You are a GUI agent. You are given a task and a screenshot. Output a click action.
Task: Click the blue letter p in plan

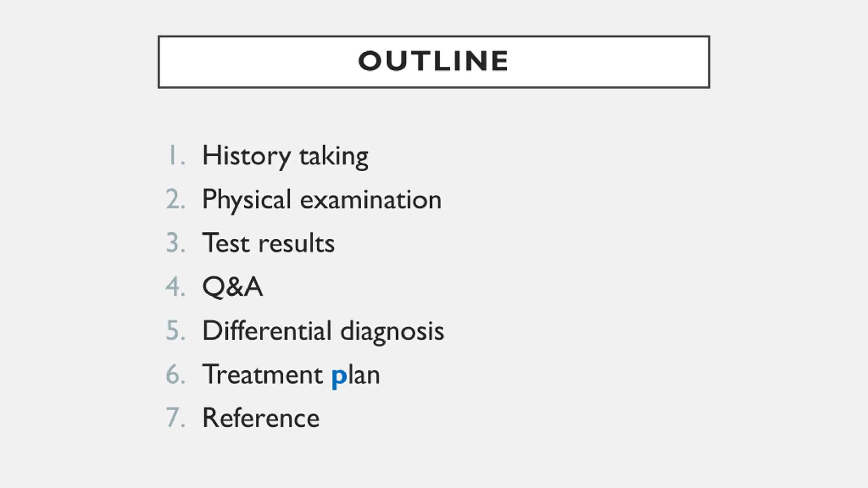339,378
